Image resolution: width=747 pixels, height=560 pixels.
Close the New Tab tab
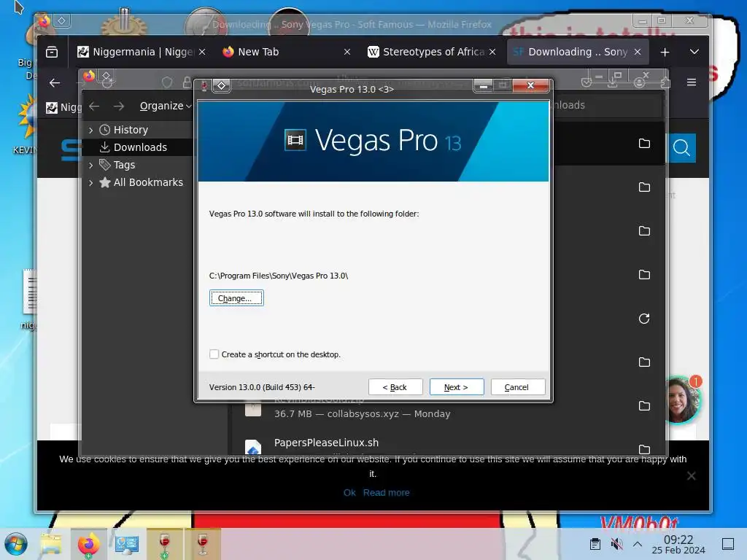tap(347, 52)
